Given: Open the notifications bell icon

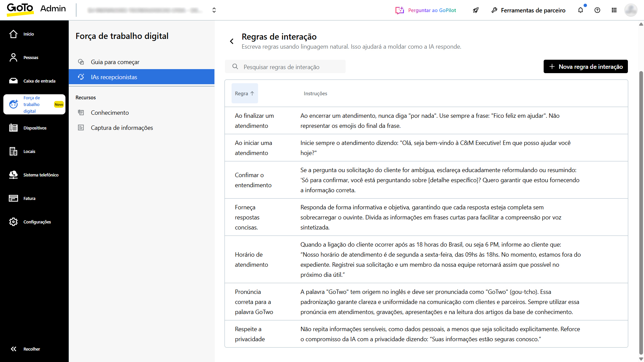Looking at the screenshot, I should [x=581, y=10].
